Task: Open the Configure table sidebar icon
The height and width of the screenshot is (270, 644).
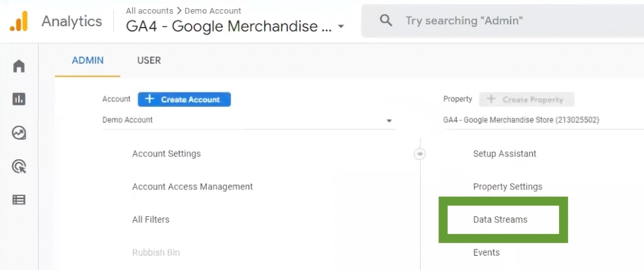Action: [19, 200]
